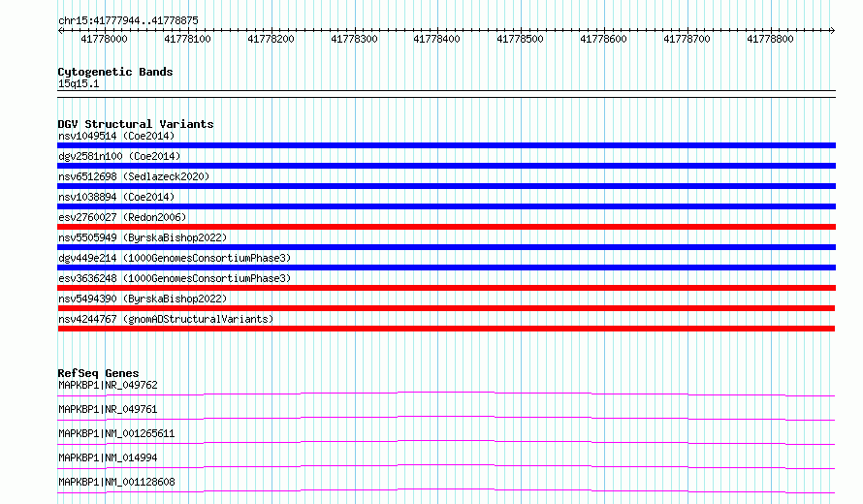Click the blue bar for dgv2581n100
The width and height of the screenshot is (863, 504).
446,166
